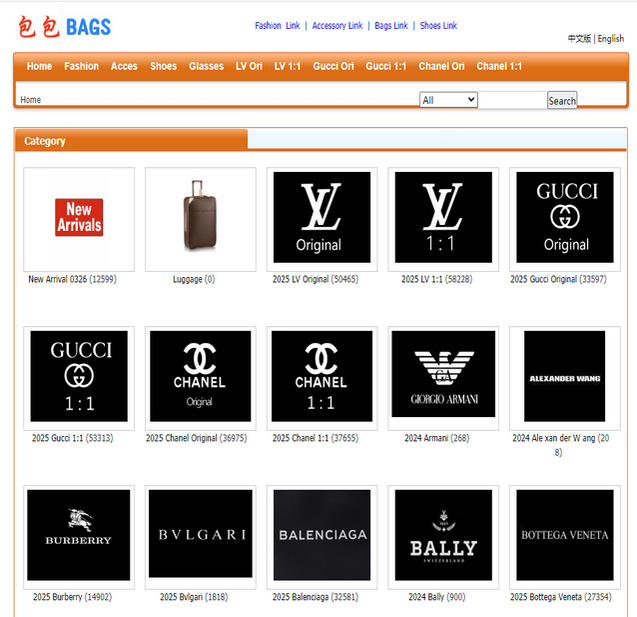Image resolution: width=637 pixels, height=617 pixels.
Task: Select the Burberry logo tile
Action: tap(79, 535)
